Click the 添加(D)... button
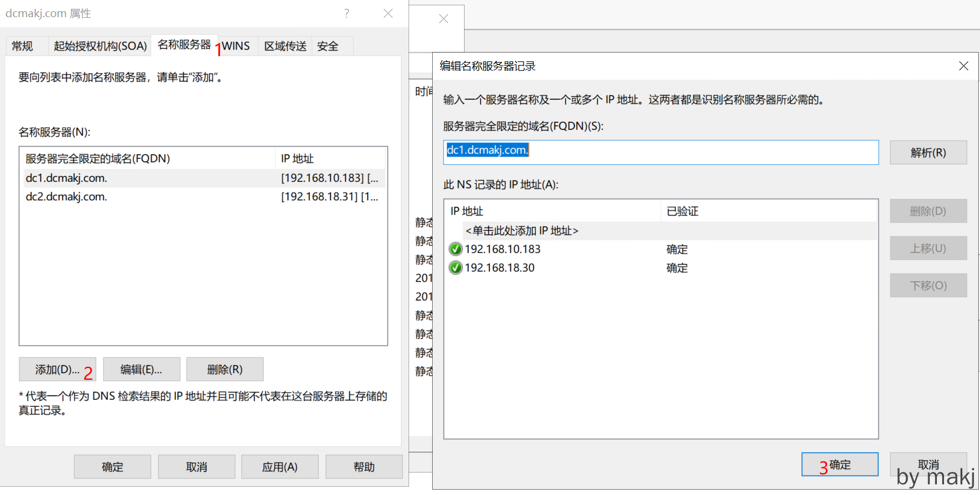 coord(57,370)
